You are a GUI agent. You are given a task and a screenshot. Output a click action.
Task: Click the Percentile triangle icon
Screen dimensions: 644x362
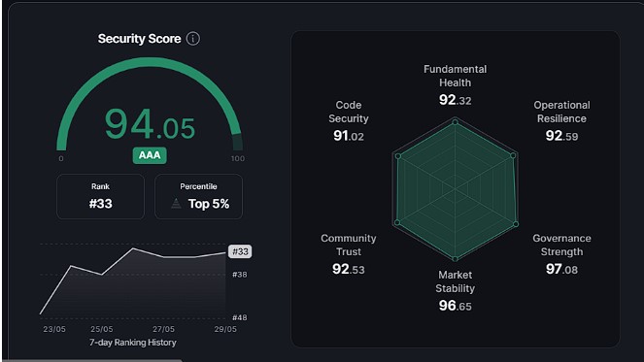coord(176,203)
